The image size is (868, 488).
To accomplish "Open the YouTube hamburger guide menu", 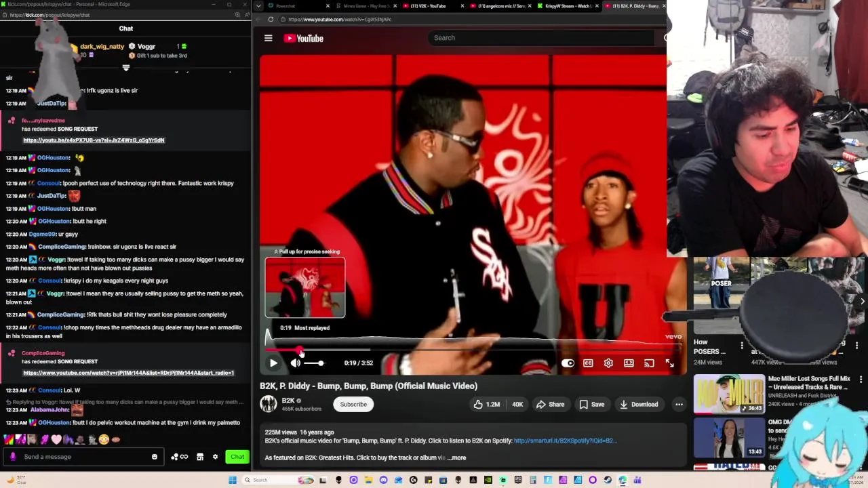I will pos(269,38).
